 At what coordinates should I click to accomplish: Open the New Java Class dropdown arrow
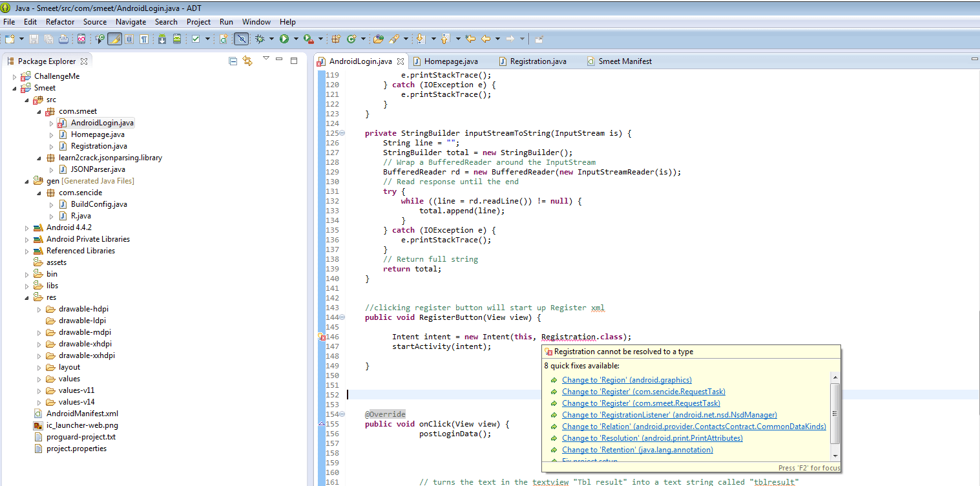[x=363, y=39]
